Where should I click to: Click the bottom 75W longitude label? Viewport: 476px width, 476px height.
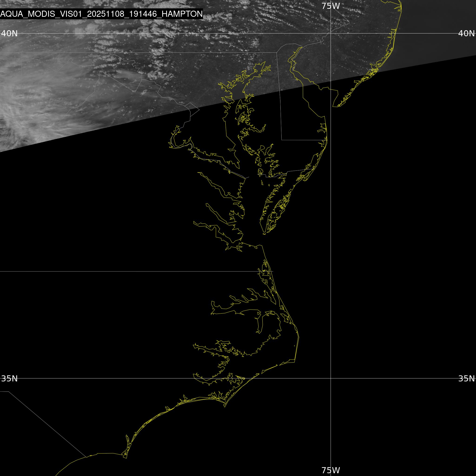[x=331, y=470]
